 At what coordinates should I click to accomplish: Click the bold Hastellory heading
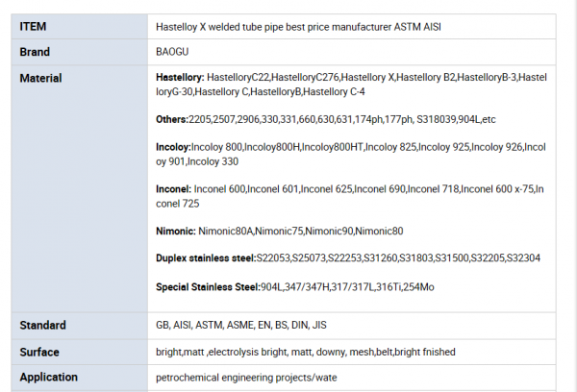tap(179, 76)
